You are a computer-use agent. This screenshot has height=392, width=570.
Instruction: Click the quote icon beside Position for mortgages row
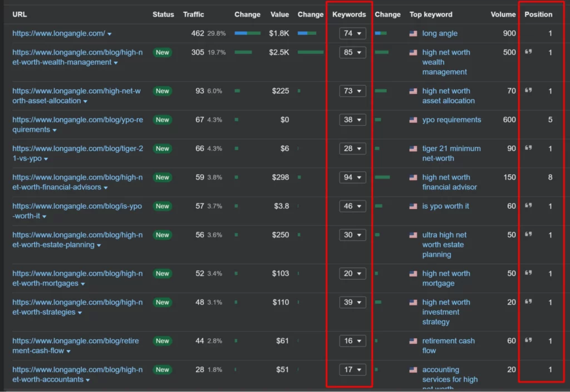[528, 273]
